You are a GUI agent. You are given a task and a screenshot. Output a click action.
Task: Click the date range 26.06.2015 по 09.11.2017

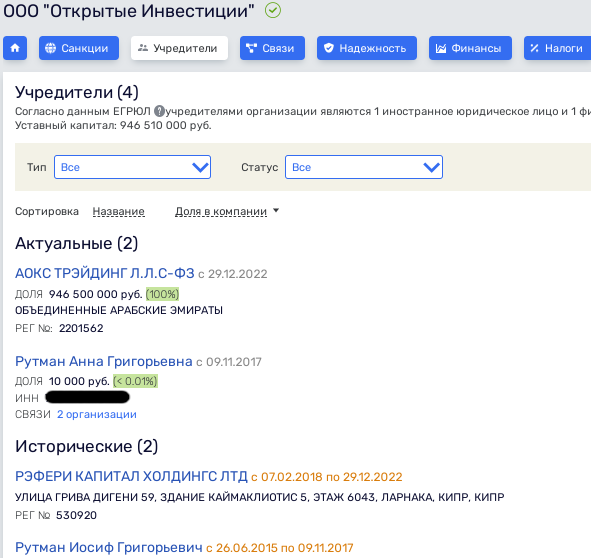(285, 548)
